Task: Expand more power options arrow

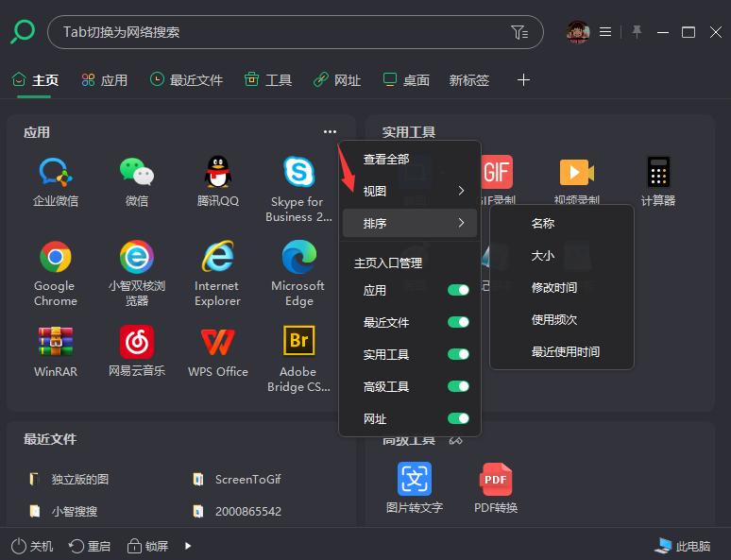Action: click(188, 546)
